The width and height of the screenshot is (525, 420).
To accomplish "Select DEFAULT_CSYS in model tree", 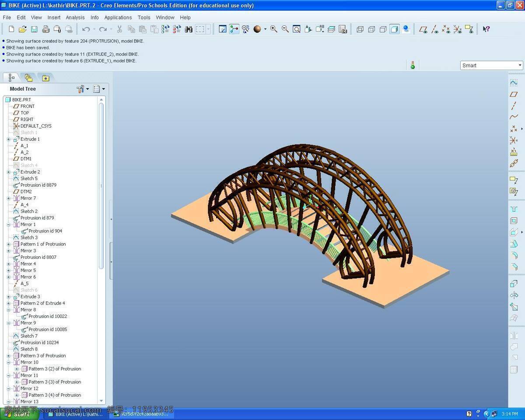I will [36, 126].
